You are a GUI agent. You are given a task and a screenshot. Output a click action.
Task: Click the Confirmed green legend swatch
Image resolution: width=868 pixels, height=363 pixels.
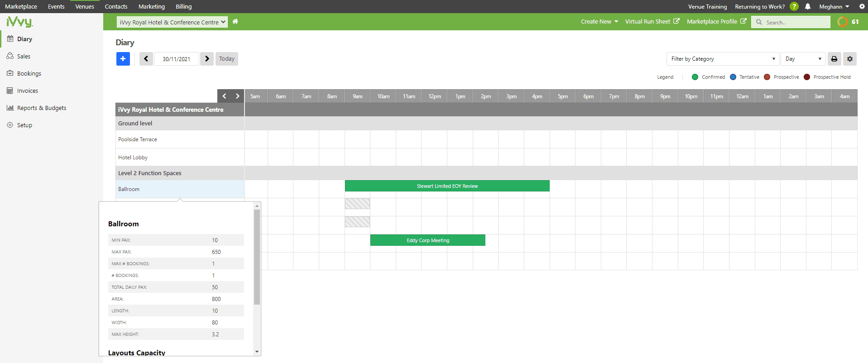(695, 77)
